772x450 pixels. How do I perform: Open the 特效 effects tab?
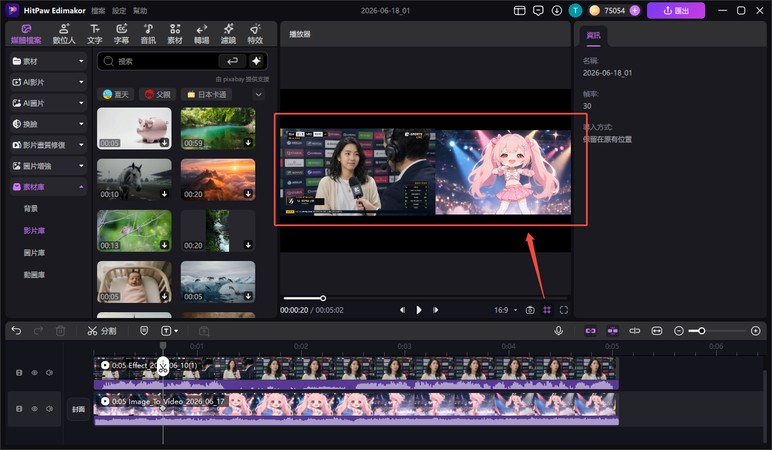click(255, 34)
